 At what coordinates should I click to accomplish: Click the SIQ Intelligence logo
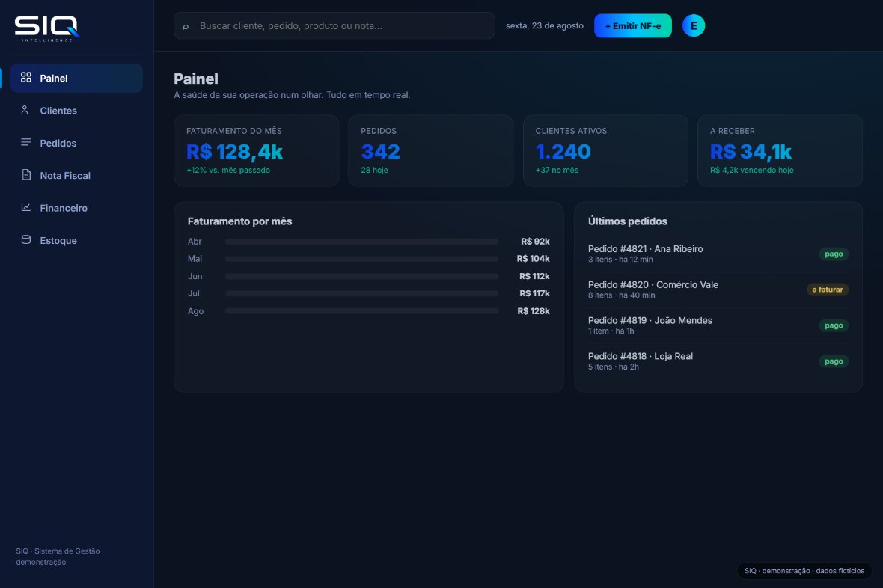[46, 28]
